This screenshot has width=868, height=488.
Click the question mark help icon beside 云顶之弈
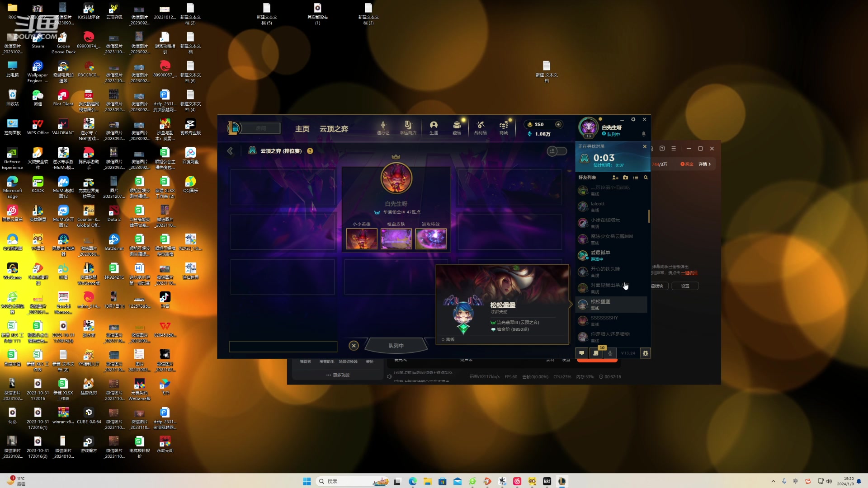click(x=310, y=151)
